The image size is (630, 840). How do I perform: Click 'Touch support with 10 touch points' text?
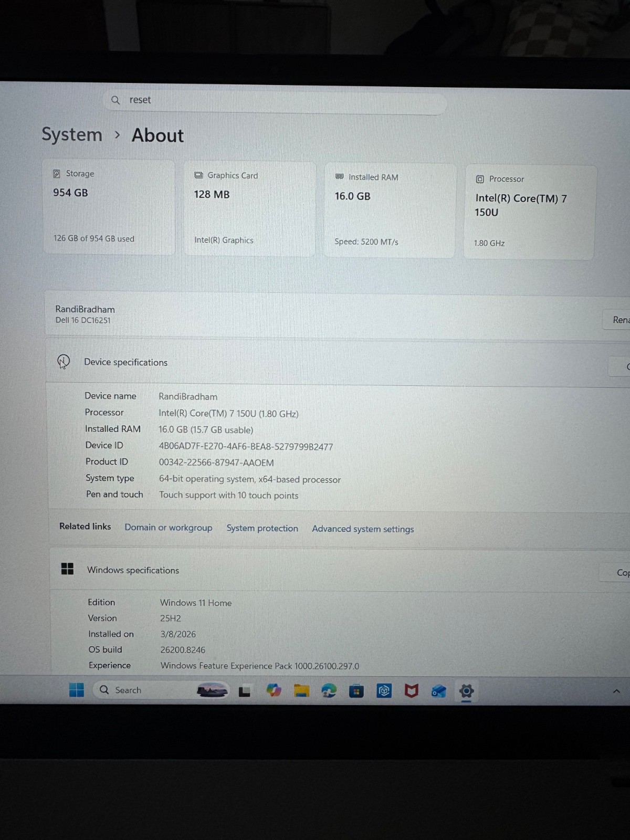(229, 495)
